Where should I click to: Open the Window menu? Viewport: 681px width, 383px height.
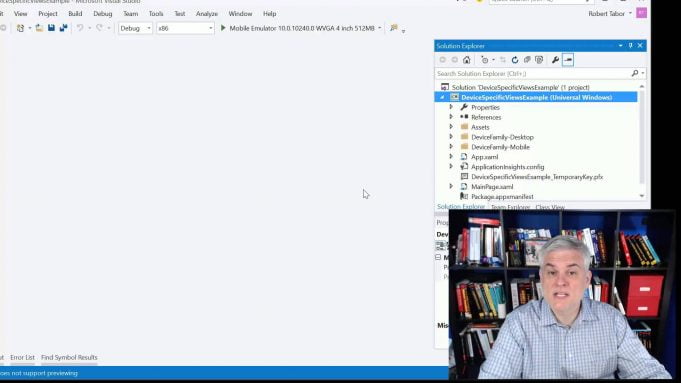[x=240, y=14]
